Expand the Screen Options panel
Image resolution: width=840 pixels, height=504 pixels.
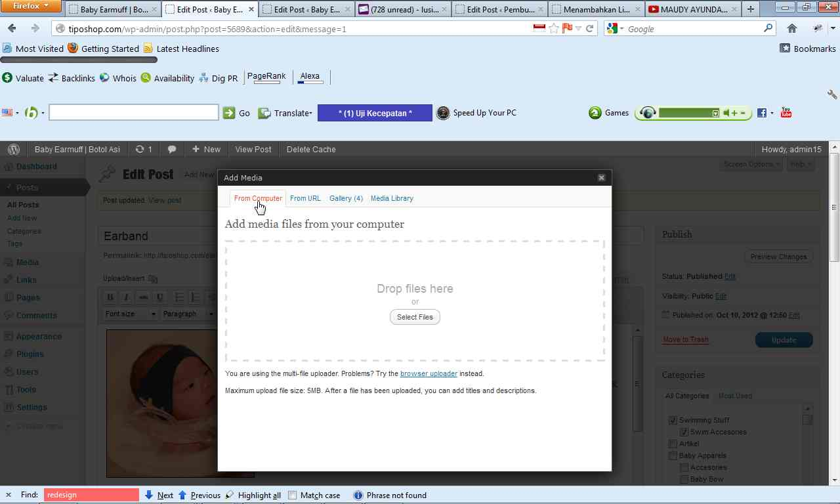click(x=751, y=164)
